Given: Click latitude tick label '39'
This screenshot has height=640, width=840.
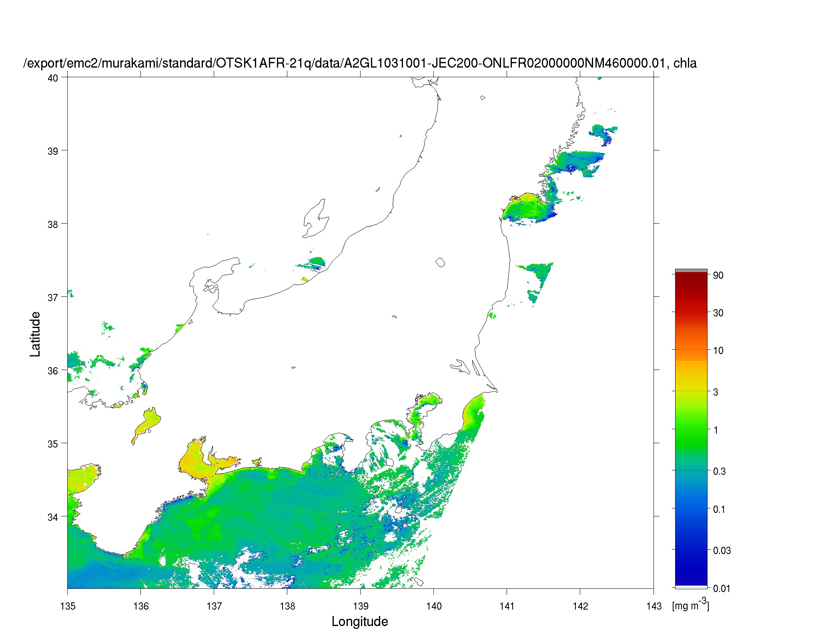Looking at the screenshot, I should click(53, 151).
